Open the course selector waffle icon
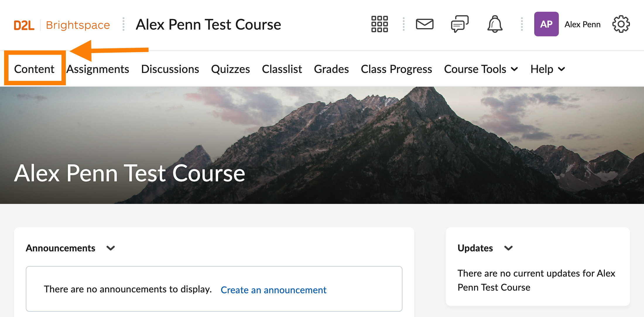Image resolution: width=644 pixels, height=317 pixels. coord(379,24)
